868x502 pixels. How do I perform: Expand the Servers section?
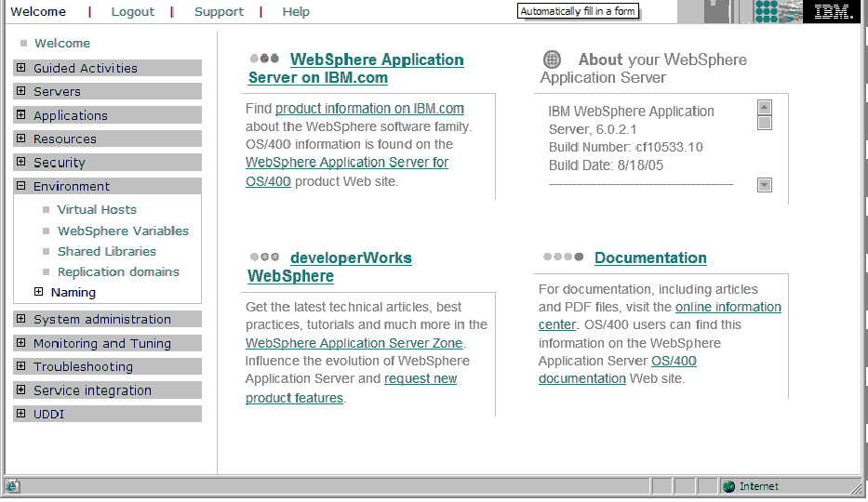[x=21, y=91]
